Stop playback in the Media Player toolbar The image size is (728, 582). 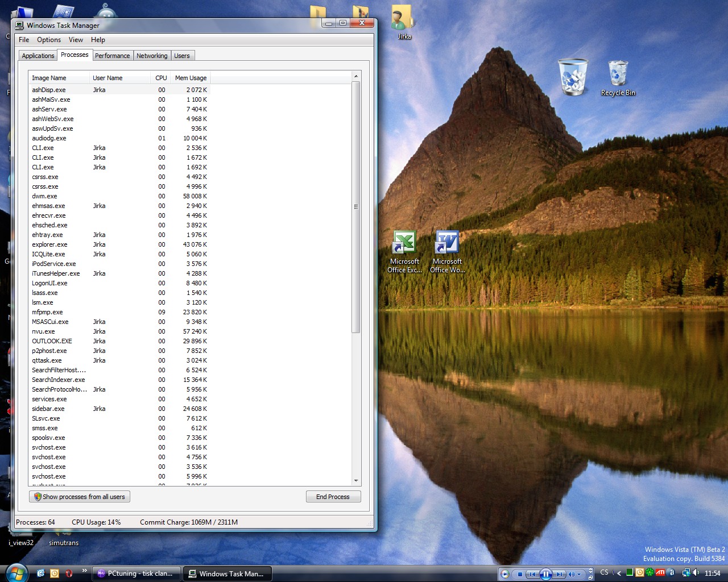(520, 574)
